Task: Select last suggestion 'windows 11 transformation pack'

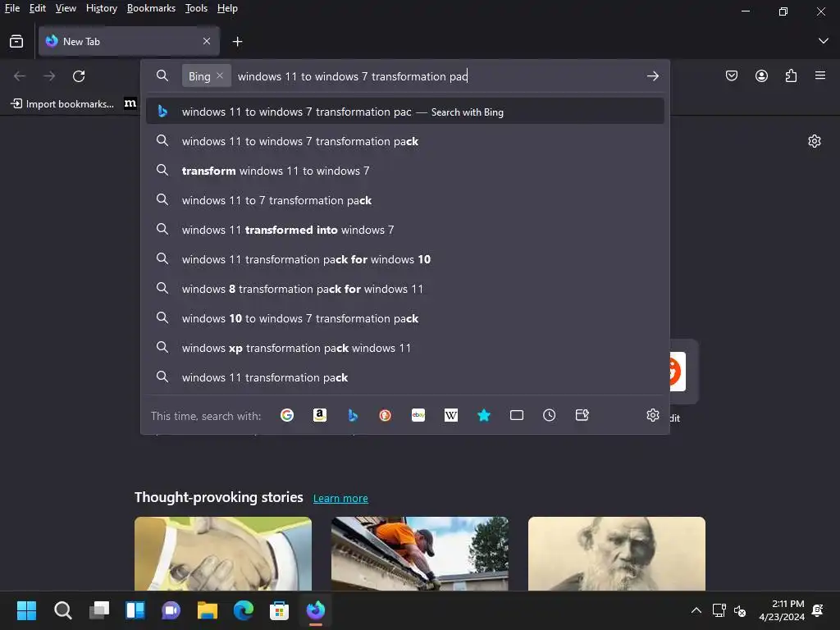Action: point(405,377)
